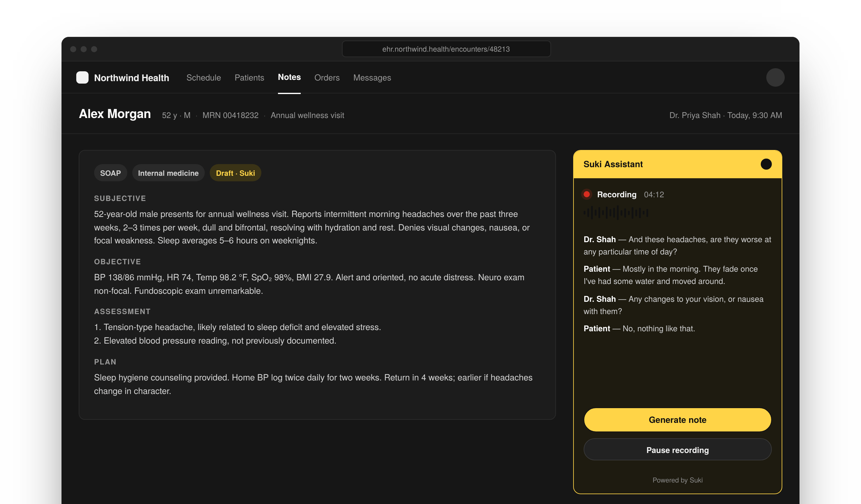Click the Sleep hygiene counseling plan text

point(313,384)
